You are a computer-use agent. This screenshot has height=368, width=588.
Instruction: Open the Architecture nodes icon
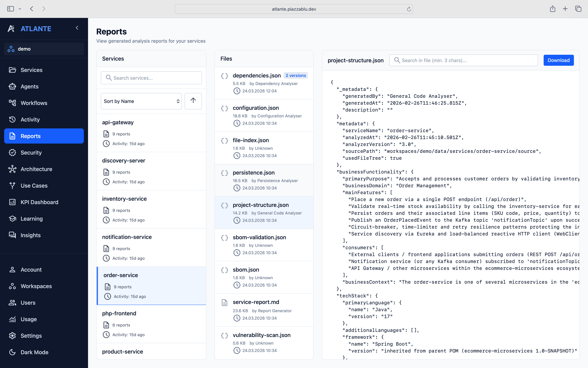[12, 169]
